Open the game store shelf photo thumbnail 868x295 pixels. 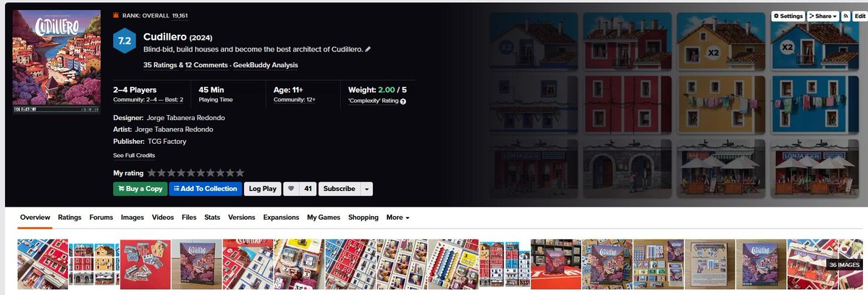coord(556,264)
